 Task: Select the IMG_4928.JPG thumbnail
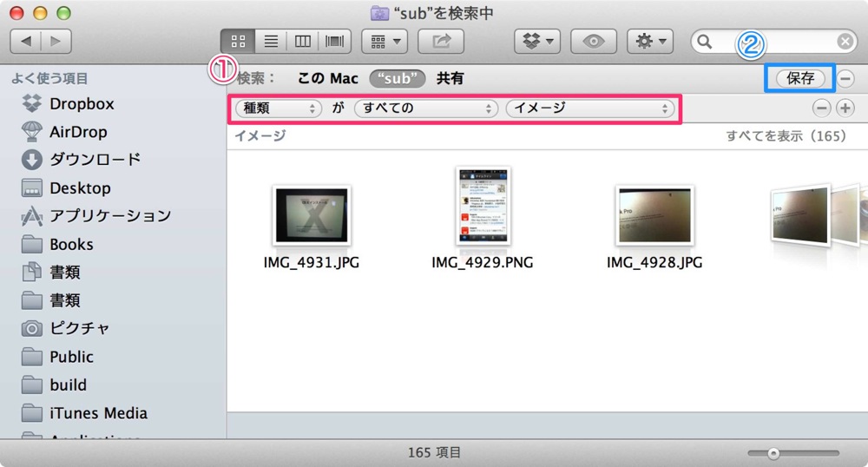pos(654,215)
